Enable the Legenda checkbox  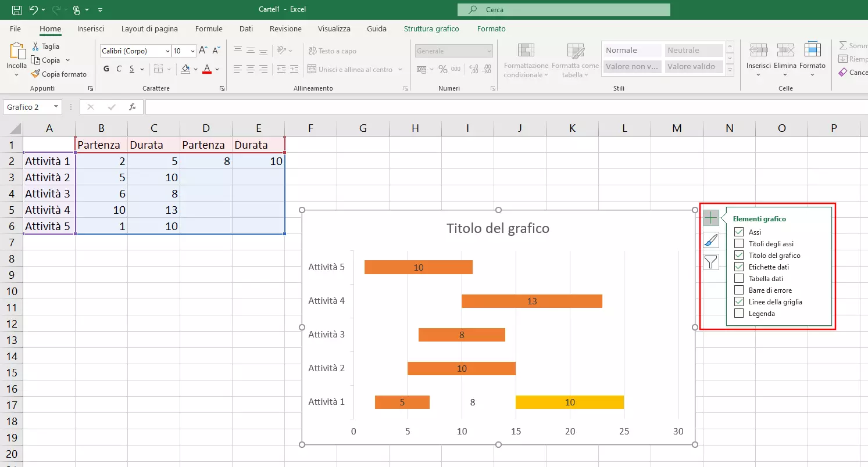pos(739,314)
